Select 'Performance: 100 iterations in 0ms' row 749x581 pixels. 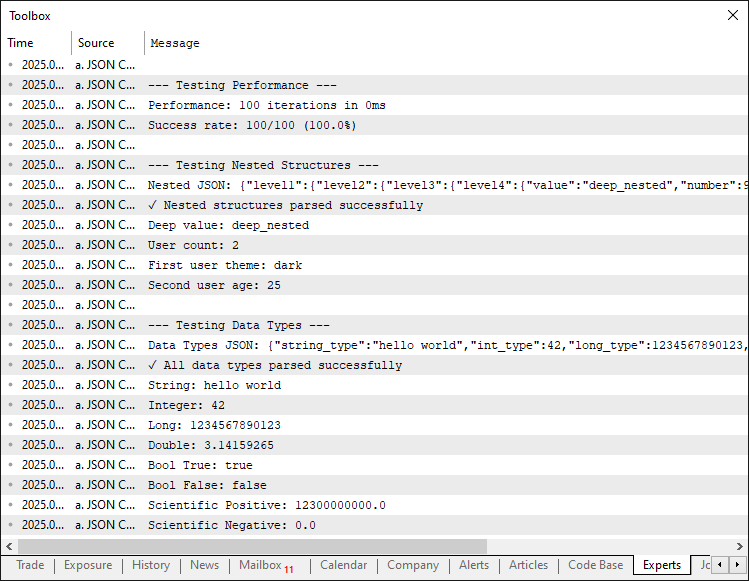(374, 105)
